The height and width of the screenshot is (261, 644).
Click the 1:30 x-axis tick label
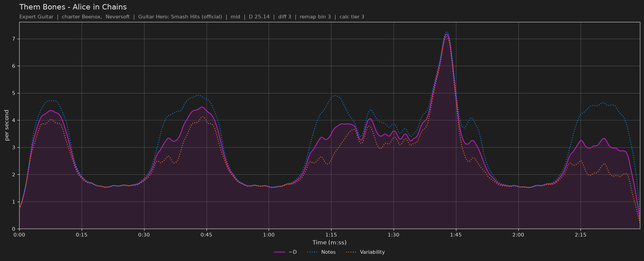[394, 235]
